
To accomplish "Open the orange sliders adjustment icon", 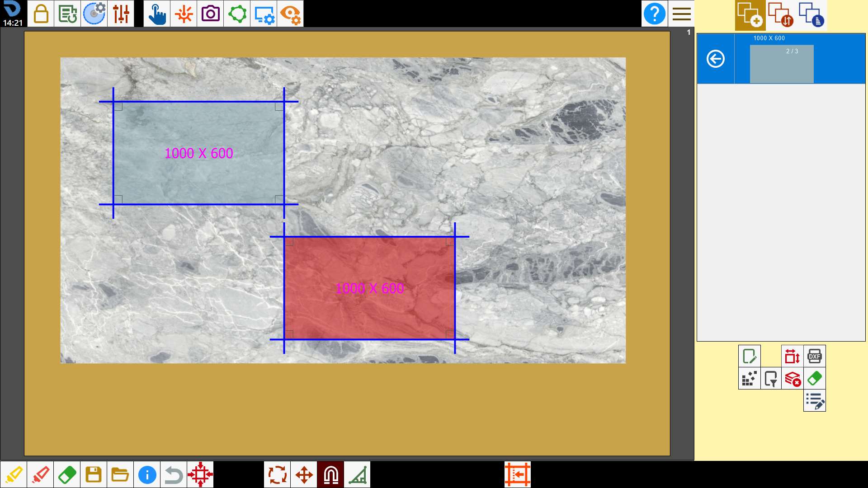I will point(121,14).
